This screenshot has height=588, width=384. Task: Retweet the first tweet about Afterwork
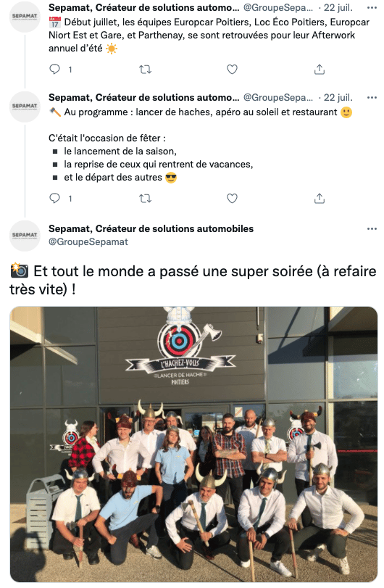tap(145, 69)
